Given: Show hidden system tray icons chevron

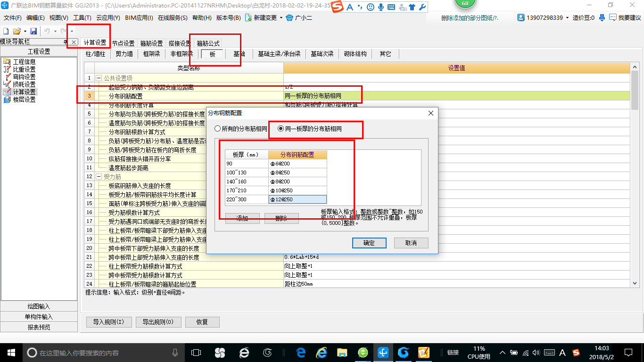Looking at the screenshot, I should click(x=503, y=352).
